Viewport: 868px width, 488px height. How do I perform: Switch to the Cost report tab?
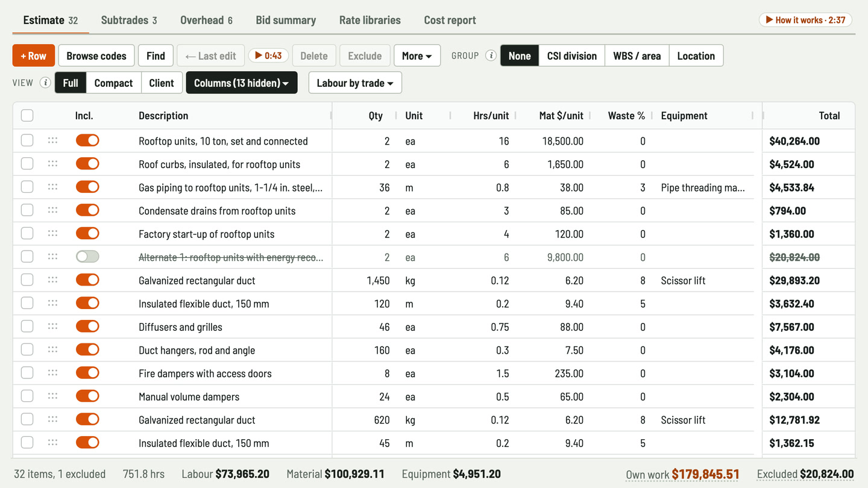(450, 20)
